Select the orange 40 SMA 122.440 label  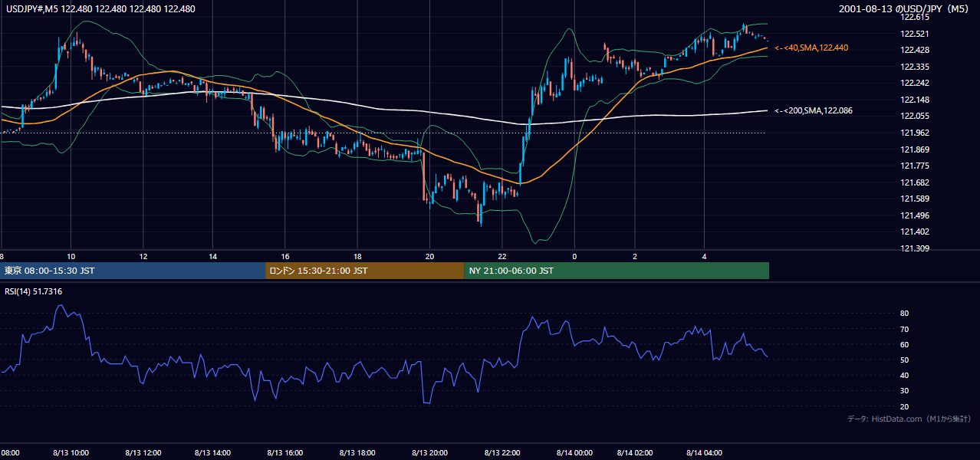[811, 48]
